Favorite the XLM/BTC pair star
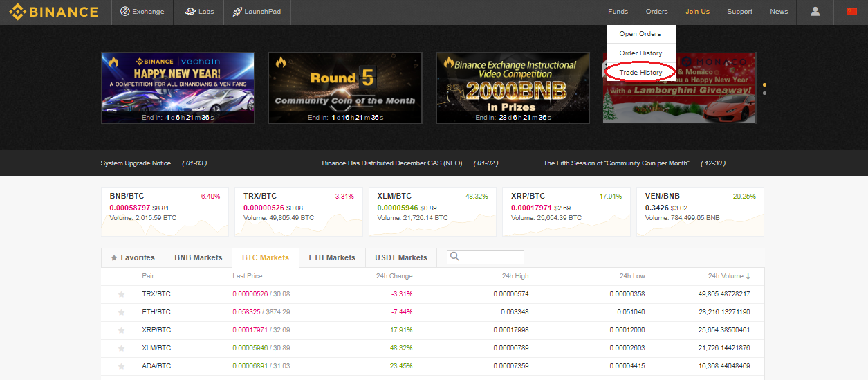868x380 pixels. (122, 348)
